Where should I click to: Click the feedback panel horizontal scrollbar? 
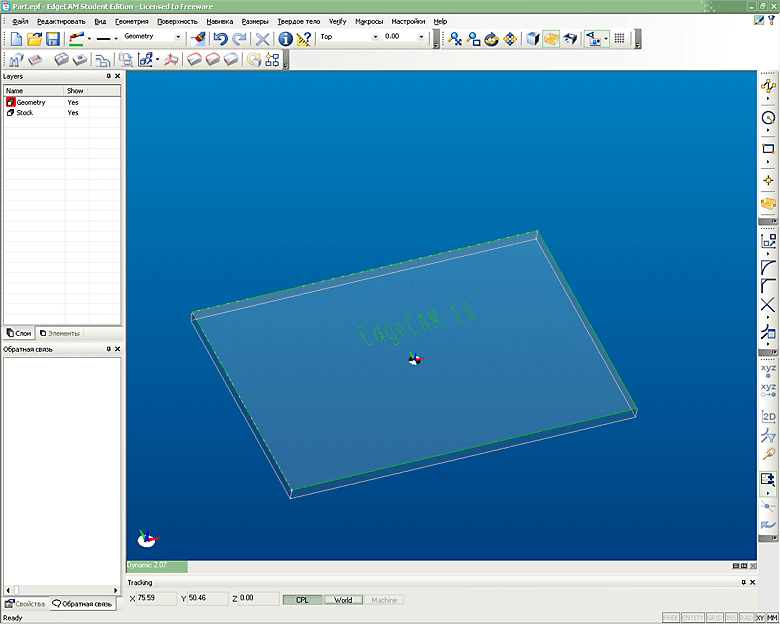pyautogui.click(x=62, y=590)
